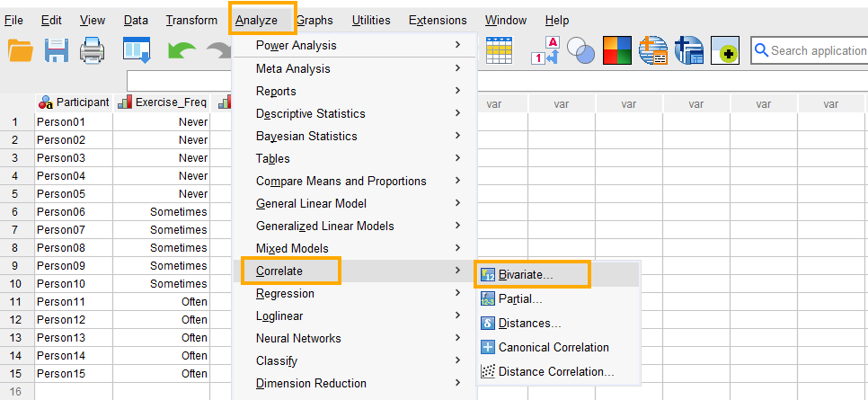Screen dimensions: 868x400
Task: Click the overlapping circles Use Variable Sets icon
Action: (x=581, y=52)
